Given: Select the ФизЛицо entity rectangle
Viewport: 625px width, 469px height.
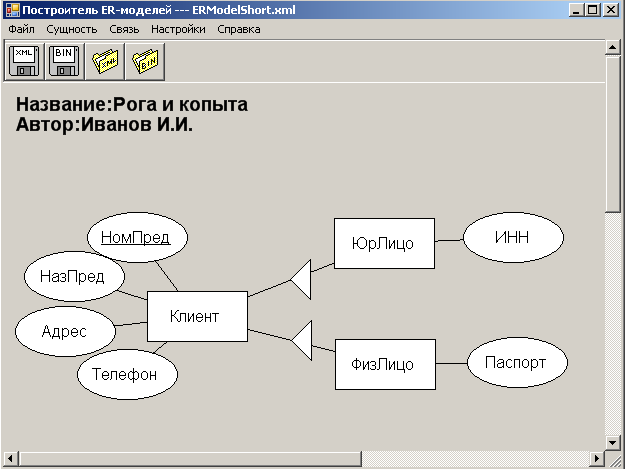Looking at the screenshot, I should (x=385, y=364).
